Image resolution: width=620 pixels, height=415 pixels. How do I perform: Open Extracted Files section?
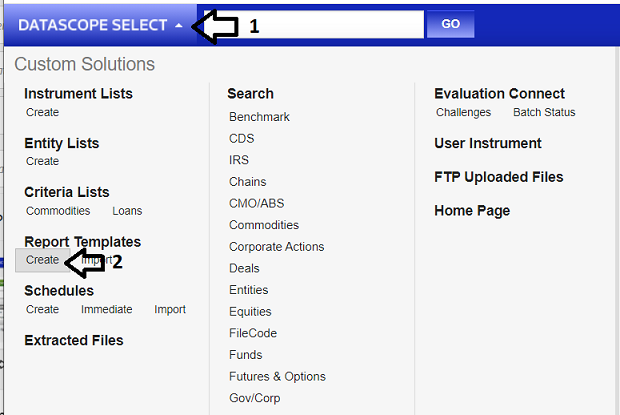74,340
